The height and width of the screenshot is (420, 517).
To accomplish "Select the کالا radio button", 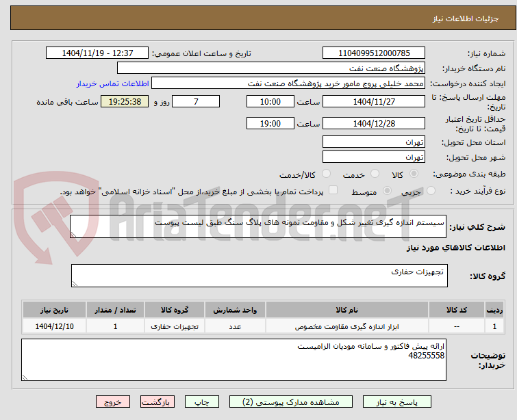I will [x=414, y=174].
